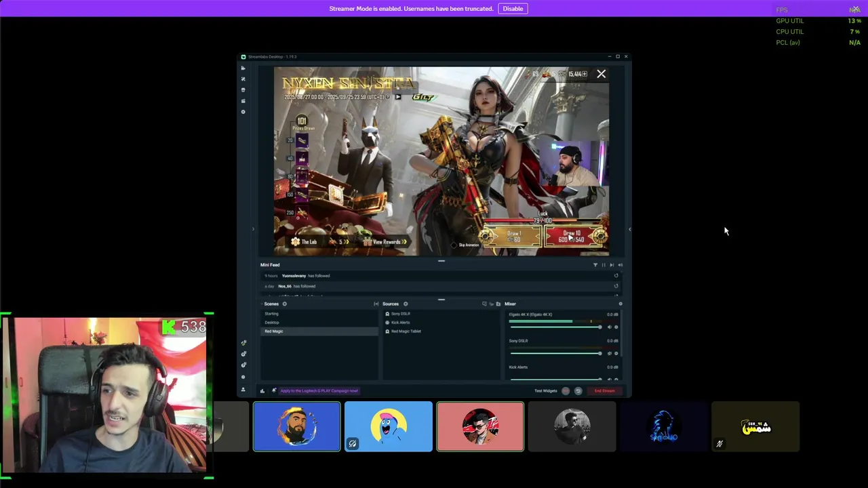This screenshot has width=868, height=488.
Task: Toggle the REC recording button
Action: (x=566, y=391)
